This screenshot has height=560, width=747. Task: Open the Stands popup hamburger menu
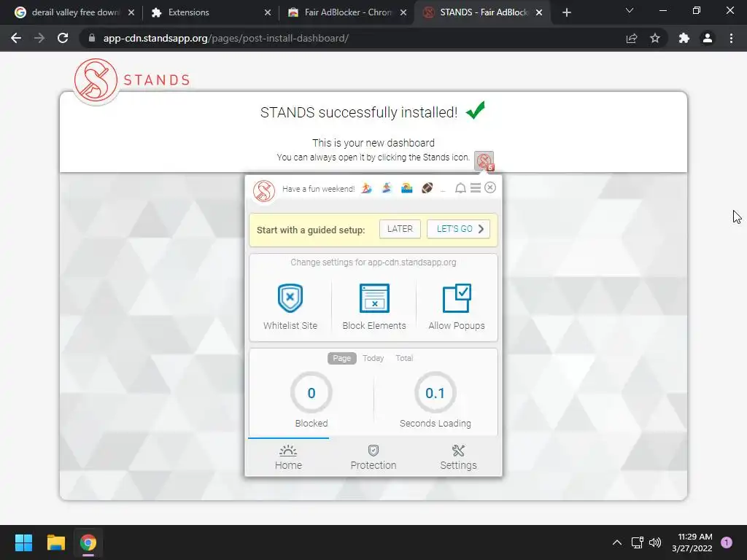(476, 188)
